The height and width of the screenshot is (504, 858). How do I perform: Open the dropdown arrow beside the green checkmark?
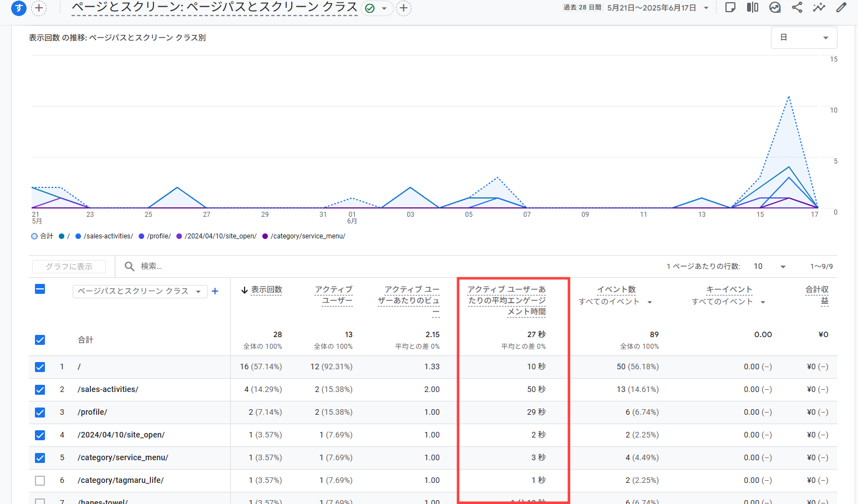click(384, 8)
